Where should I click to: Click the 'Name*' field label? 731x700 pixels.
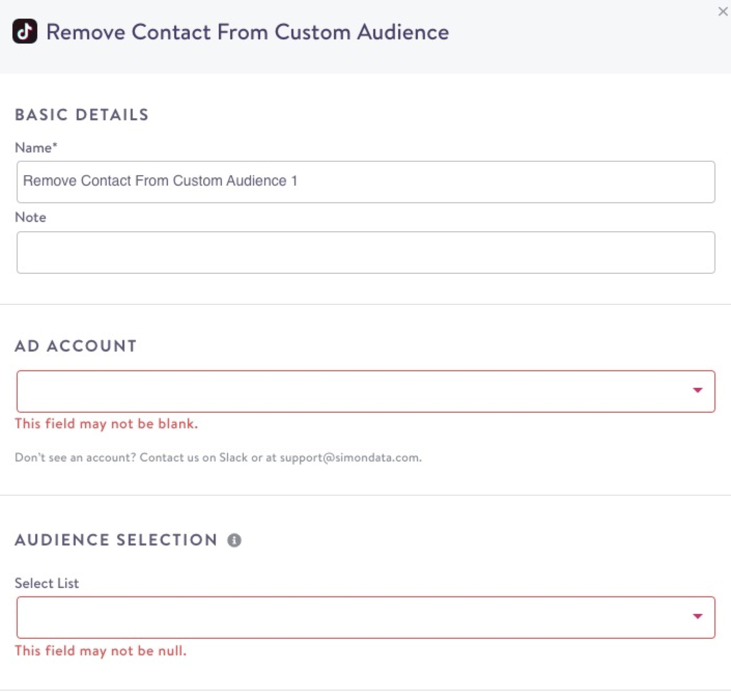pyautogui.click(x=36, y=148)
